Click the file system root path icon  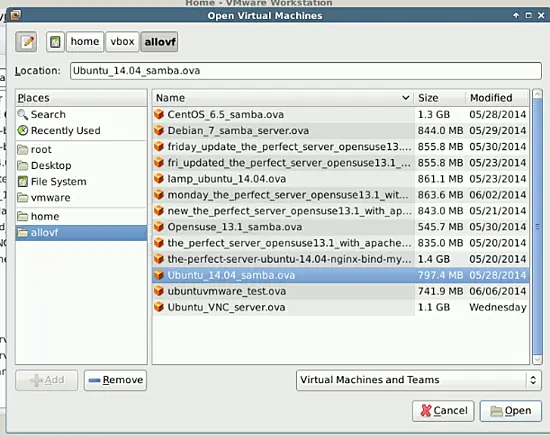(x=55, y=42)
